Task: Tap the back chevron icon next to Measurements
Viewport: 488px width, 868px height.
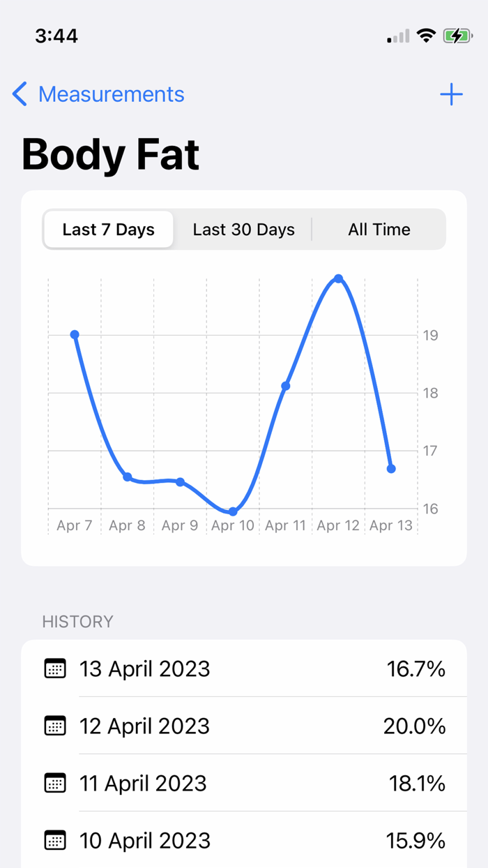Action: (19, 93)
